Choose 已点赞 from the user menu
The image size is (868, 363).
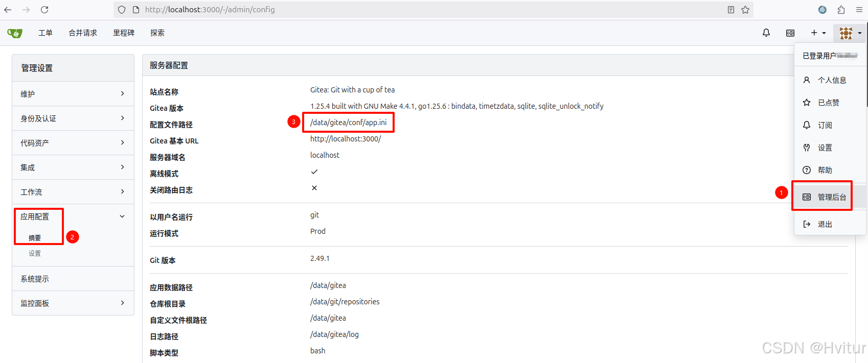click(x=830, y=103)
